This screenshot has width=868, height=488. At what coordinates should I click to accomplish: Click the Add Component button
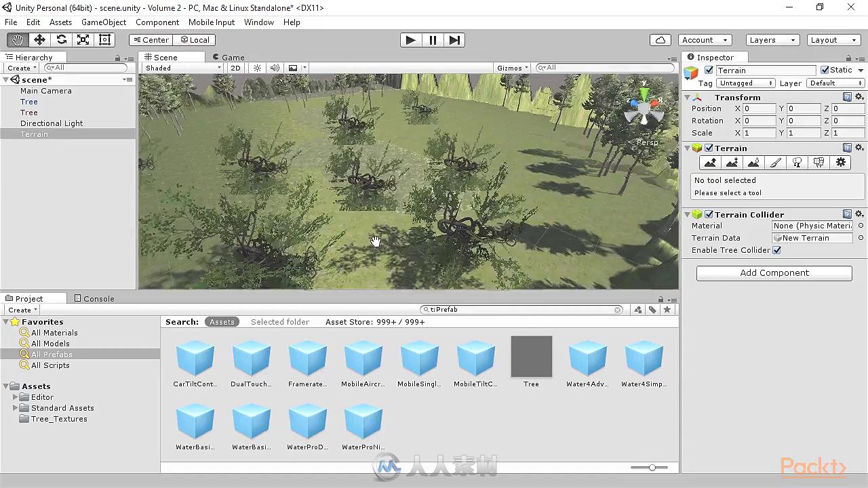coord(774,272)
